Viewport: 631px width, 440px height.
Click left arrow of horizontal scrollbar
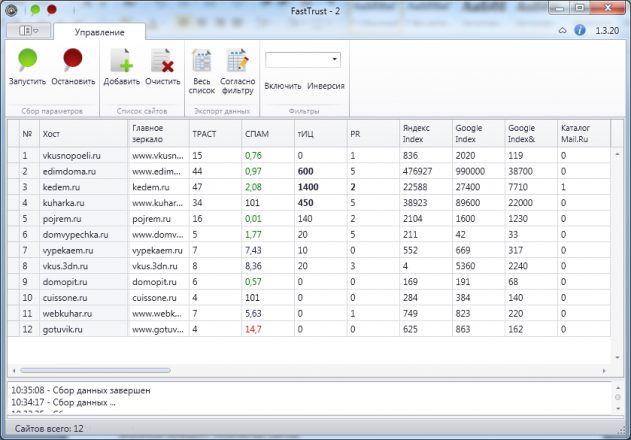pyautogui.click(x=14, y=371)
